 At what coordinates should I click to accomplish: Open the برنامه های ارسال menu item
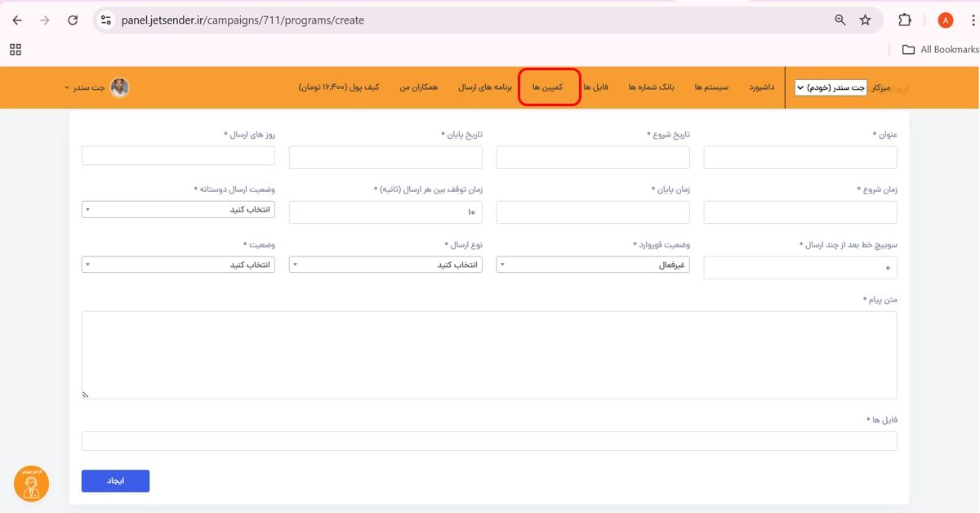pos(483,87)
